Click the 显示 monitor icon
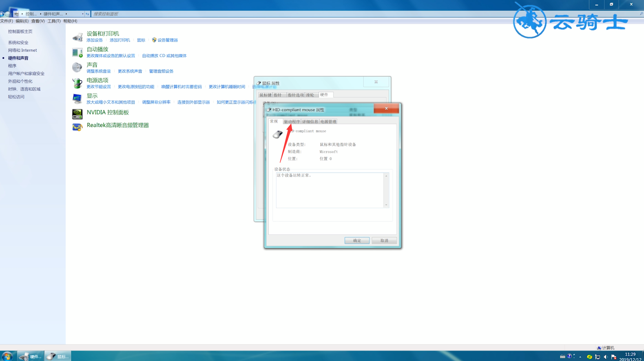 [77, 99]
